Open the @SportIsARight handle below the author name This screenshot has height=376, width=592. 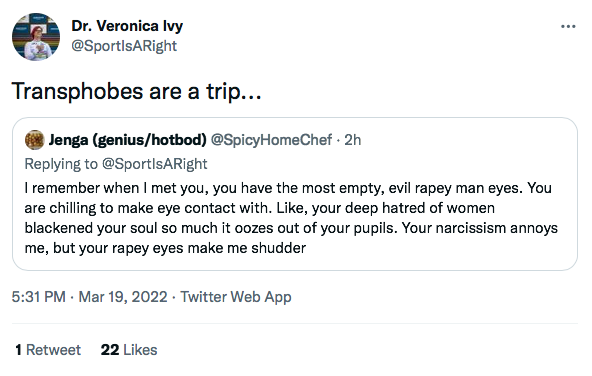pos(124,46)
